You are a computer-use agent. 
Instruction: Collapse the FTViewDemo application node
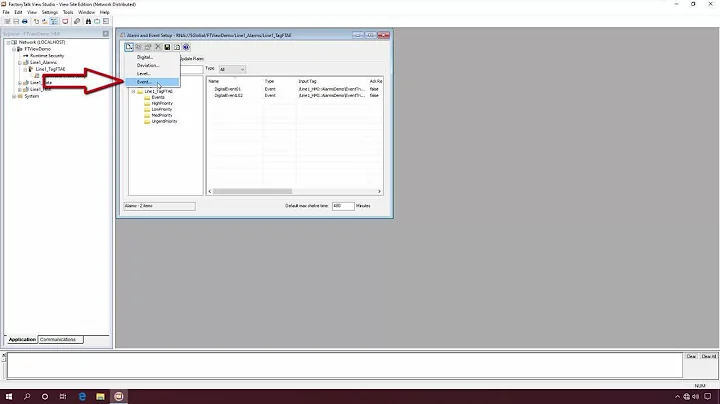tap(14, 49)
